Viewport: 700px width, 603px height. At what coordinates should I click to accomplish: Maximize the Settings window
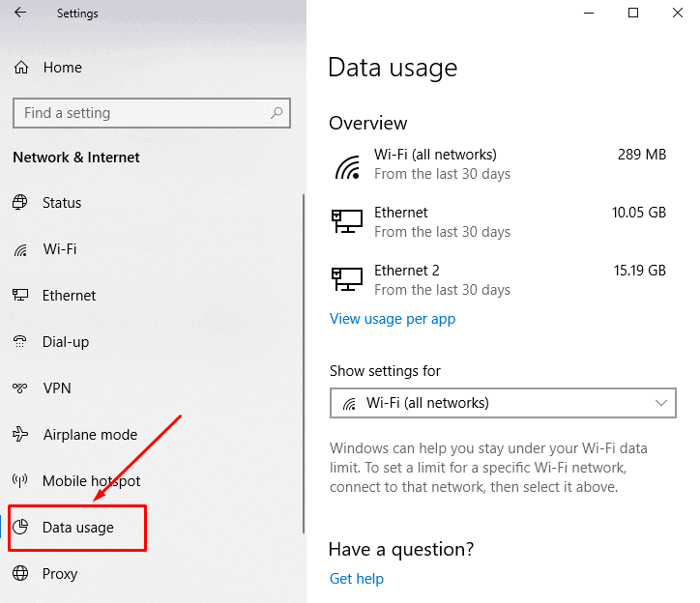coord(633,13)
